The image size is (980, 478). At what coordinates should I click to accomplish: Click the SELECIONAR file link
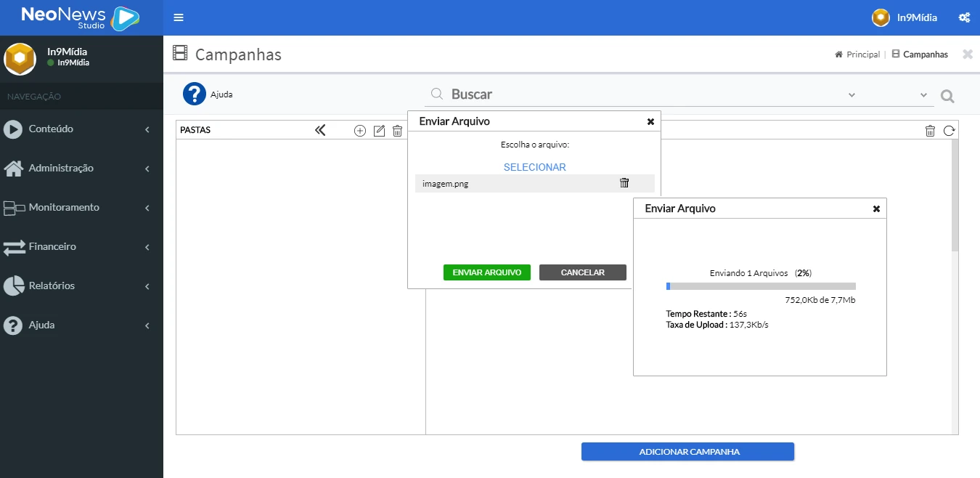(535, 167)
